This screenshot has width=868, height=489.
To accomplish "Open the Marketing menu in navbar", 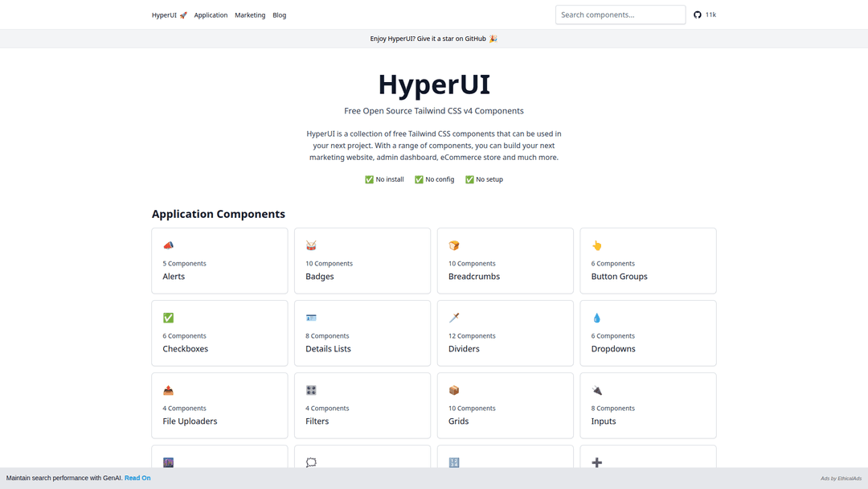I will pyautogui.click(x=250, y=15).
